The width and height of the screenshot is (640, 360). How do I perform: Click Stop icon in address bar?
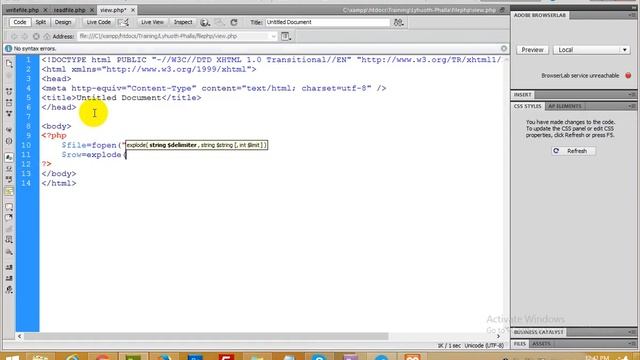click(36, 36)
